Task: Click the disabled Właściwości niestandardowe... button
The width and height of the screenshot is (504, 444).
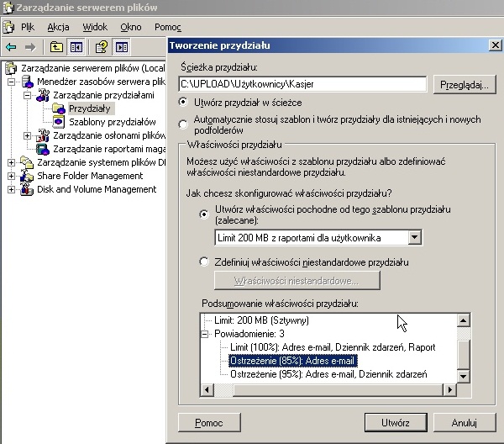Action: [x=297, y=281]
